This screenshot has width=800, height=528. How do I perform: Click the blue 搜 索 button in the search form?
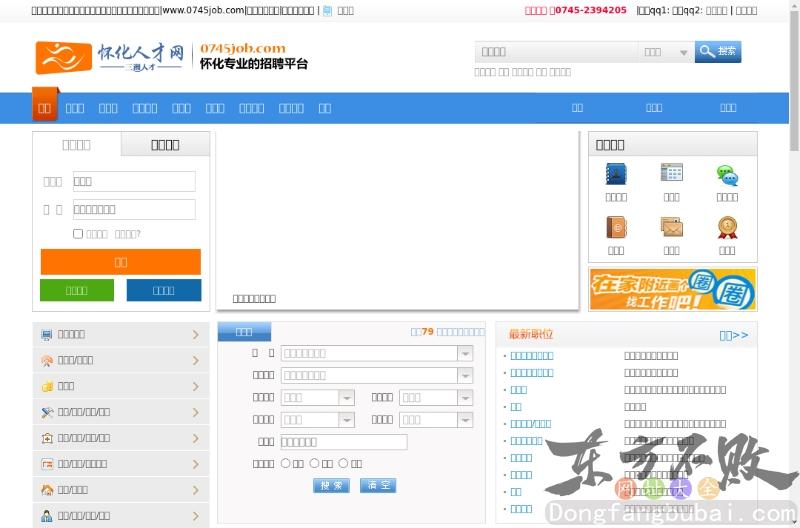331,486
